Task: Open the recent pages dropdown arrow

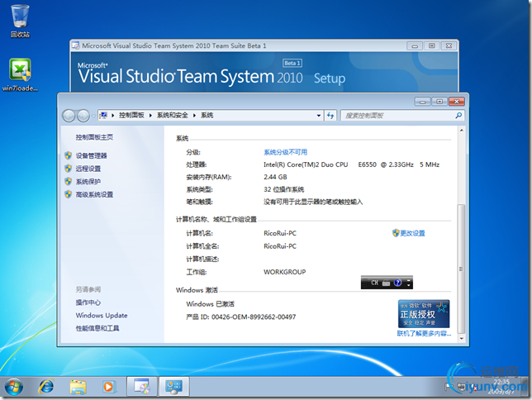Action: [x=93, y=116]
